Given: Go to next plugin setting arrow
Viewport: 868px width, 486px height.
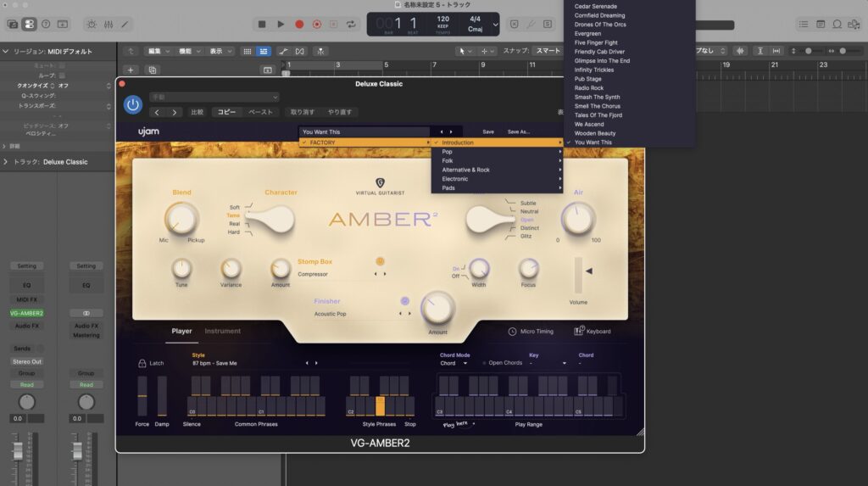Looking at the screenshot, I should click(x=175, y=112).
